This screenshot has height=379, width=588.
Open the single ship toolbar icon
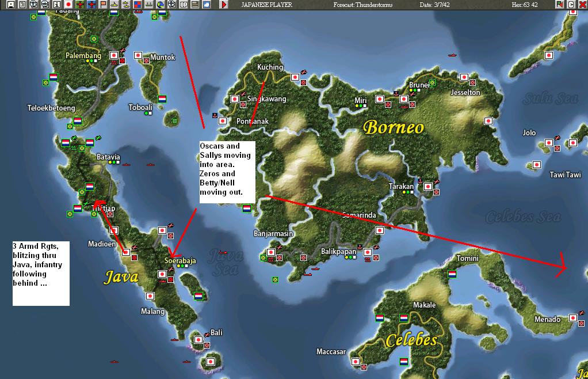click(x=114, y=5)
